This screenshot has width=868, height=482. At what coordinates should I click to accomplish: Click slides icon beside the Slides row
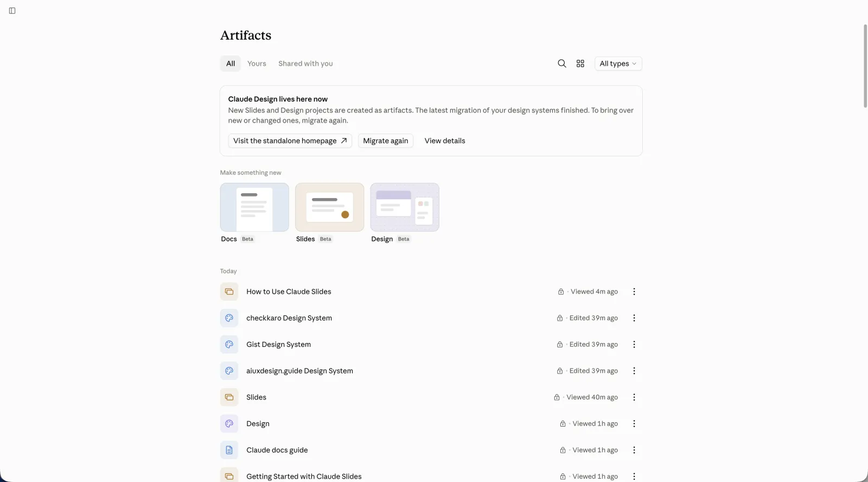(x=229, y=397)
